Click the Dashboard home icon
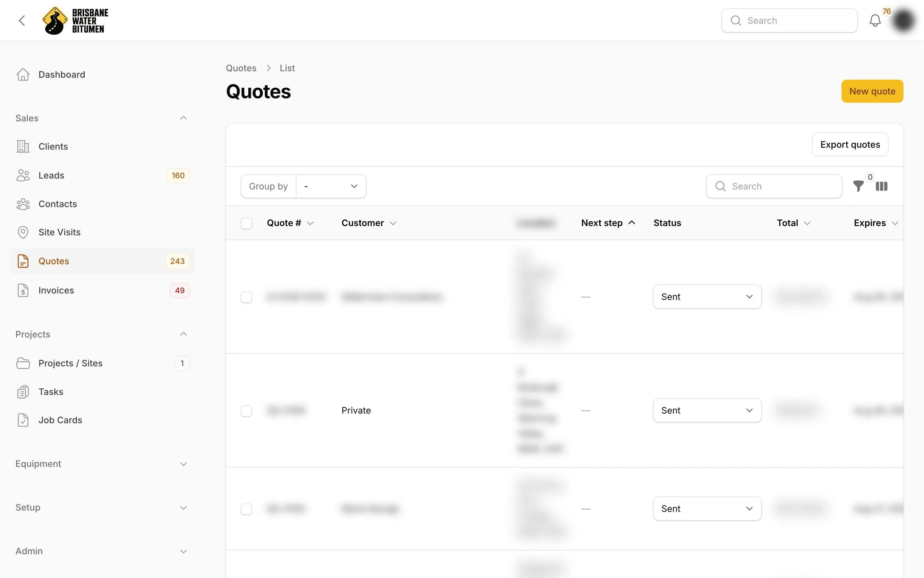Screen dimensions: 924x578 [x=23, y=74]
